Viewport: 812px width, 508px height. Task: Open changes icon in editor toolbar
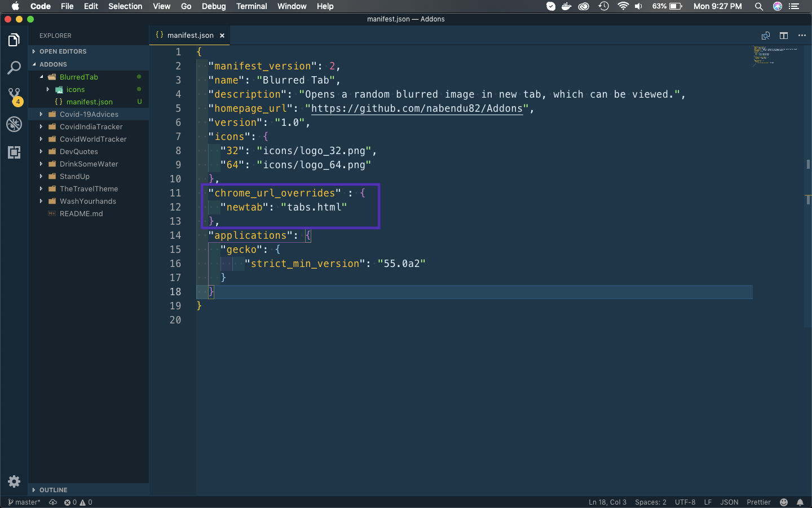(766, 36)
